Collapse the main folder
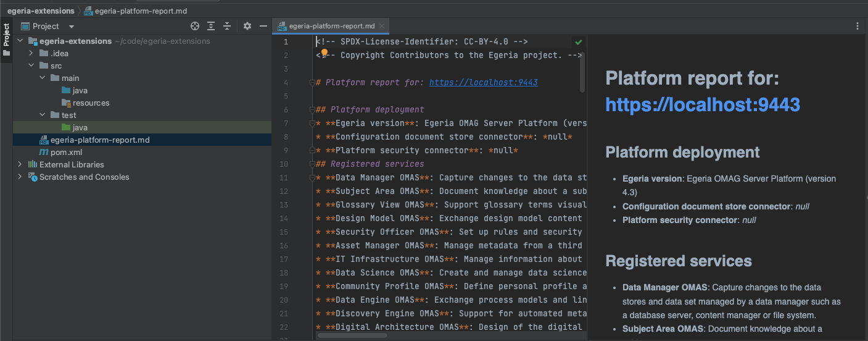868x341 pixels. (43, 78)
